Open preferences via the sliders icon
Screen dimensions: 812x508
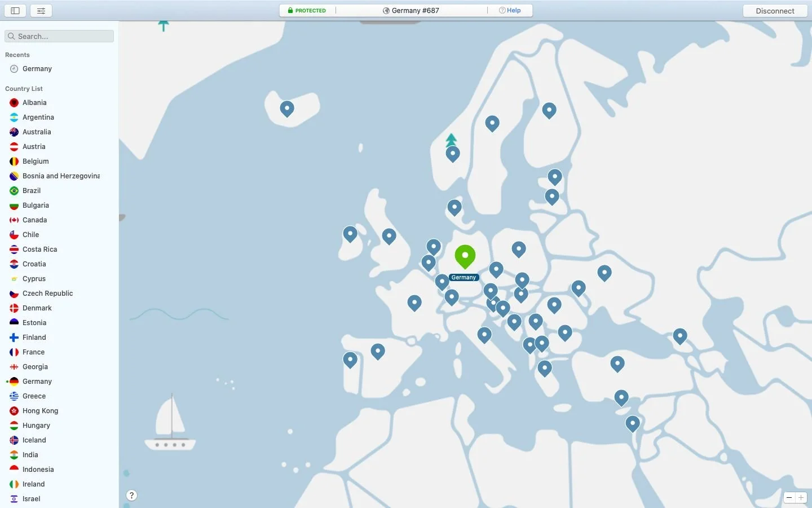pyautogui.click(x=41, y=11)
